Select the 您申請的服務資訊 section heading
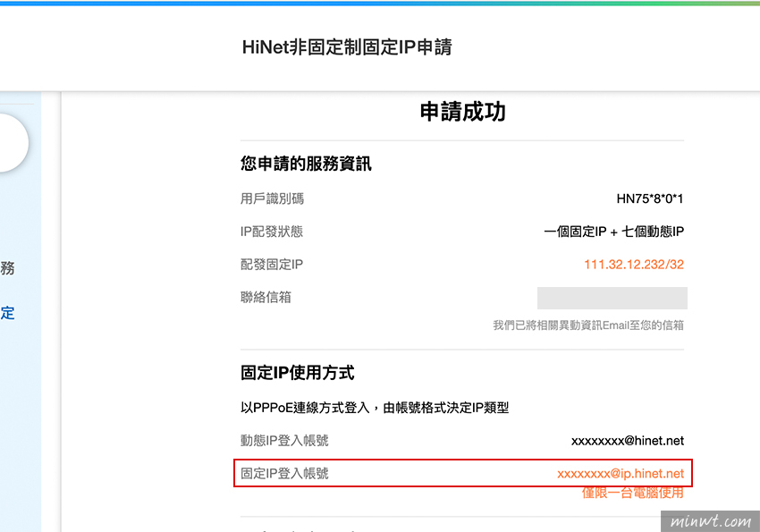 click(x=306, y=164)
